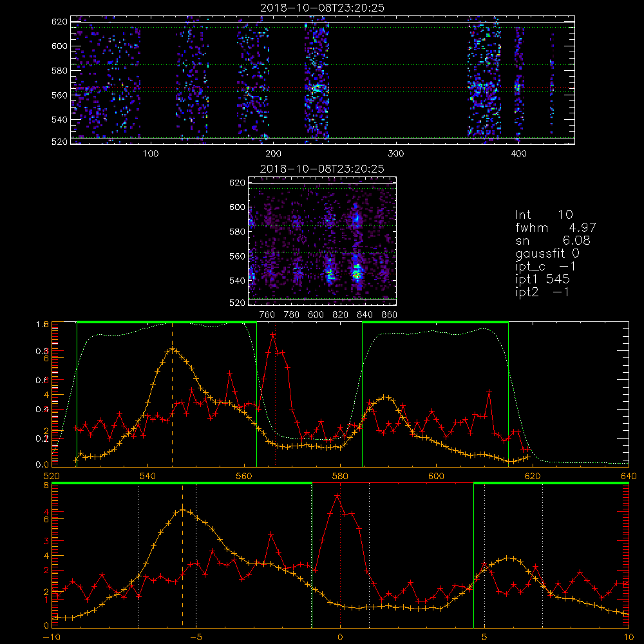
Task: Click the 'gaussfit 0' parameter
Action: (x=547, y=253)
